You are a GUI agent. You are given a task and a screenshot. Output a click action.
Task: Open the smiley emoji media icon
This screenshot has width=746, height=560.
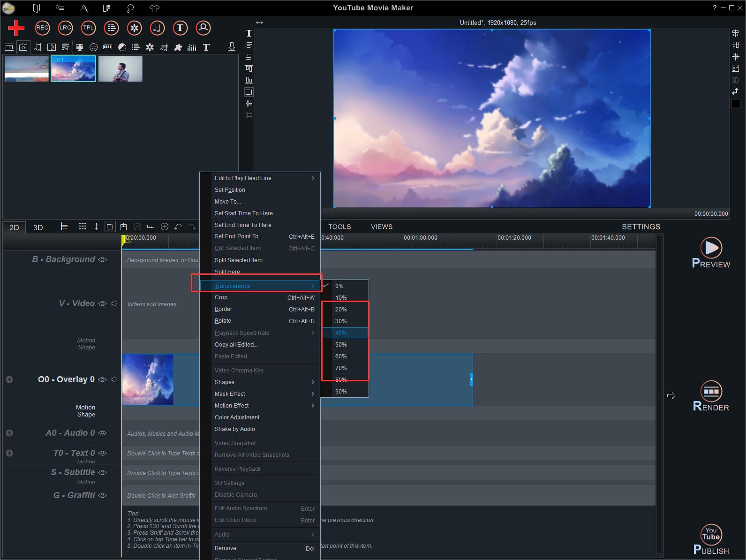coord(93,47)
